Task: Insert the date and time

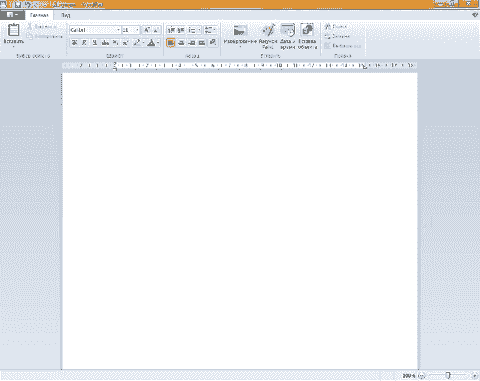Action: pyautogui.click(x=287, y=36)
